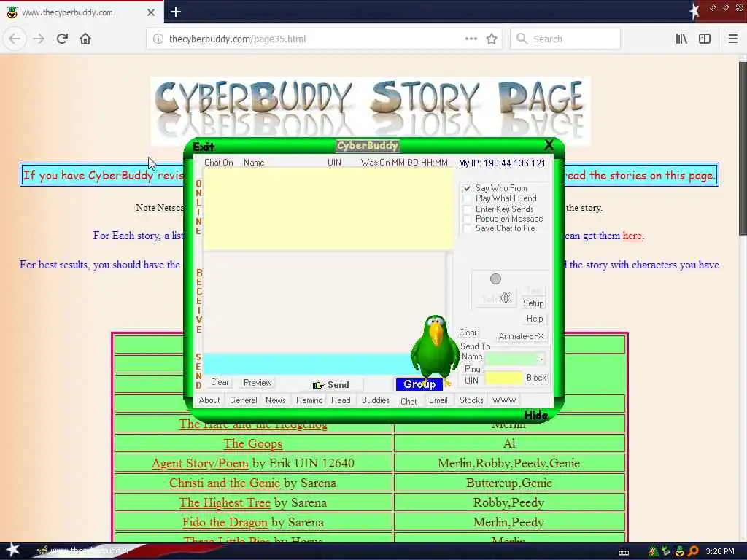Open CyberBuddy Setup button

tap(533, 303)
